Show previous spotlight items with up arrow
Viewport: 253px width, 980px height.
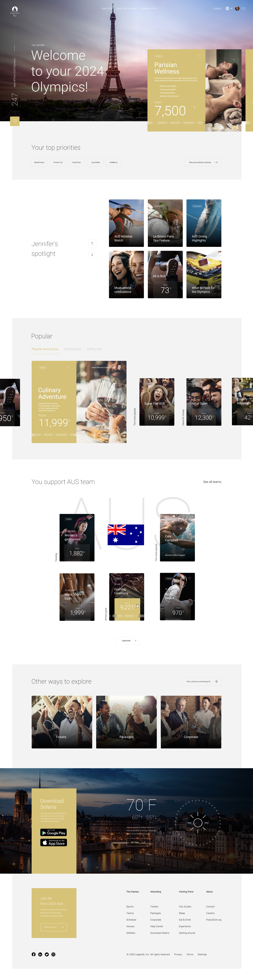coord(92,243)
